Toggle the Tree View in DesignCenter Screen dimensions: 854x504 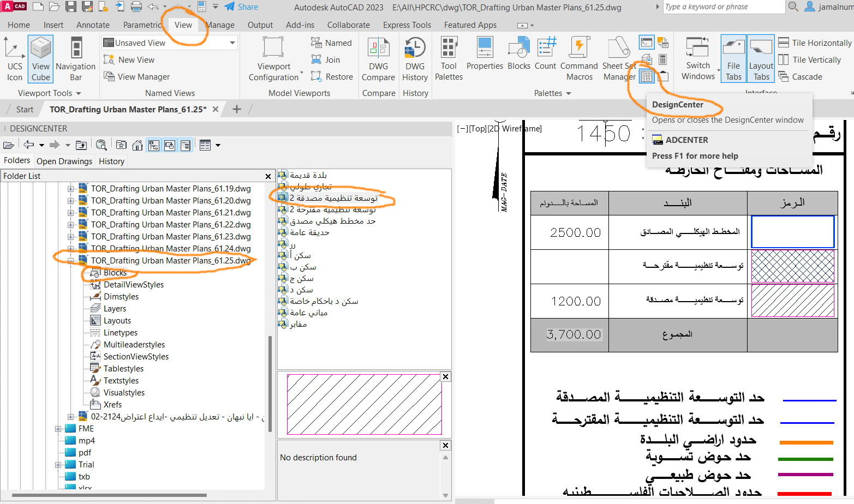point(154,145)
